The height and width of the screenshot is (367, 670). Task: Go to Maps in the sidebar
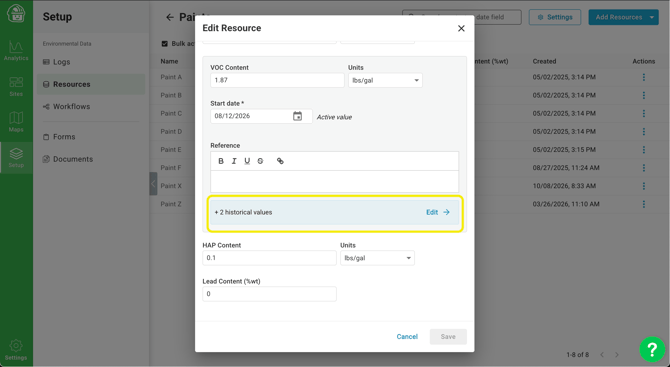[x=16, y=122]
